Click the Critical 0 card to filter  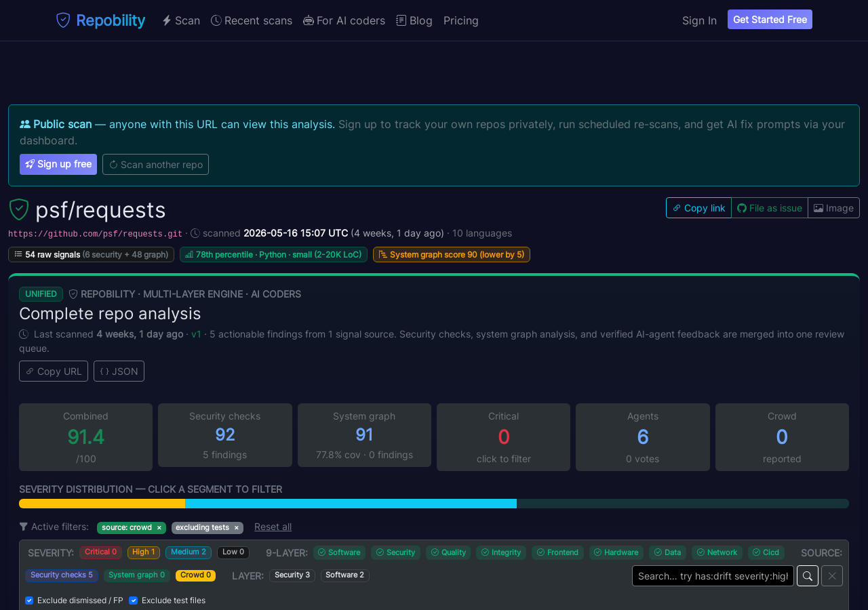(x=503, y=437)
